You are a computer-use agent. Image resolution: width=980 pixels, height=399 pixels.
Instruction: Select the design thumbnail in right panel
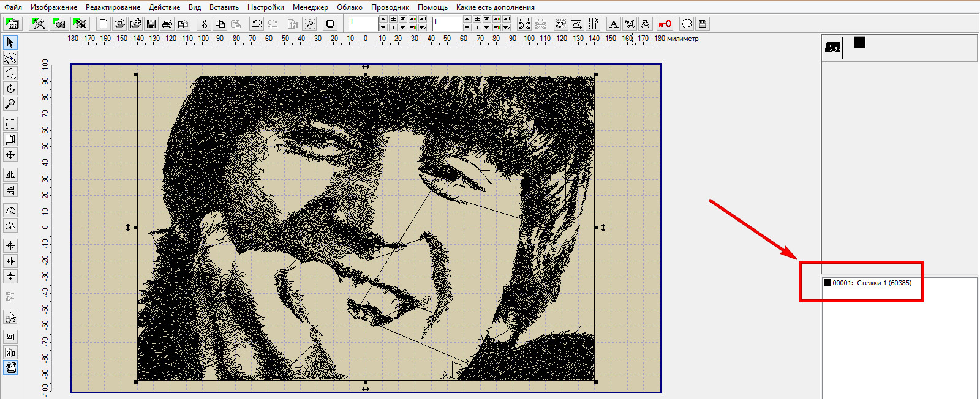pos(833,47)
